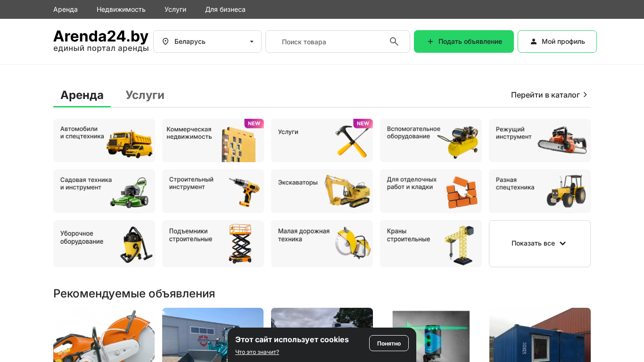Switch to the Услуги tab
Screen dimensions: 644x362
click(x=145, y=95)
